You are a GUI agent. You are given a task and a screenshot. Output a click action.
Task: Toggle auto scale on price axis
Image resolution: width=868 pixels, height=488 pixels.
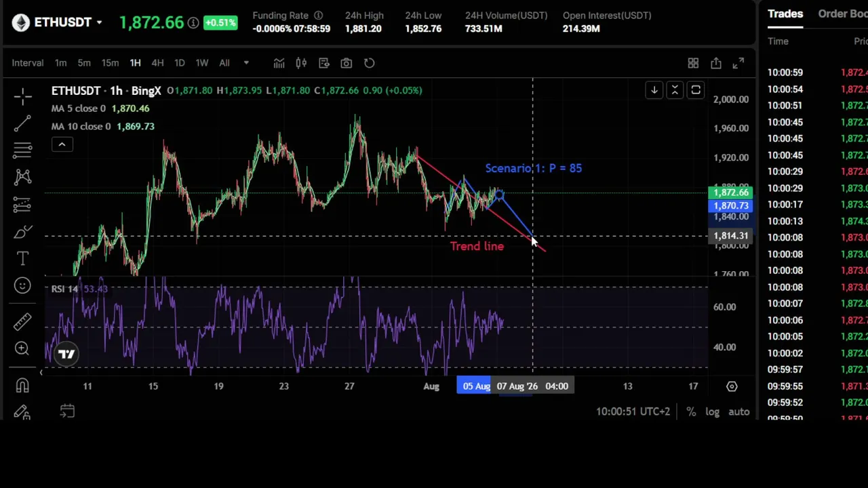[739, 411]
